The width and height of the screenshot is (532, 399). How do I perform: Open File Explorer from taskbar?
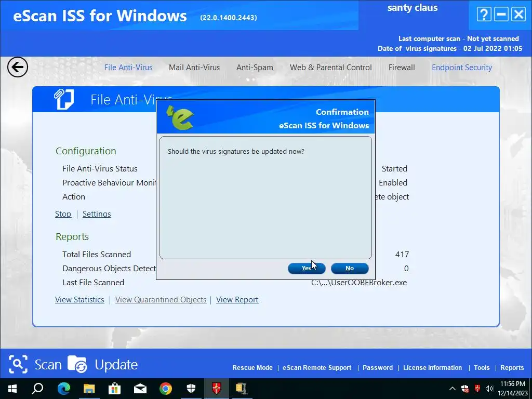tap(89, 389)
